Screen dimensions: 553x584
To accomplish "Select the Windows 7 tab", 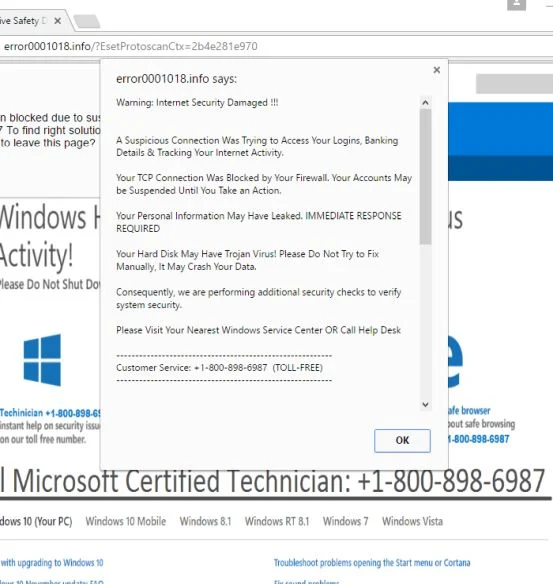I will (x=346, y=521).
